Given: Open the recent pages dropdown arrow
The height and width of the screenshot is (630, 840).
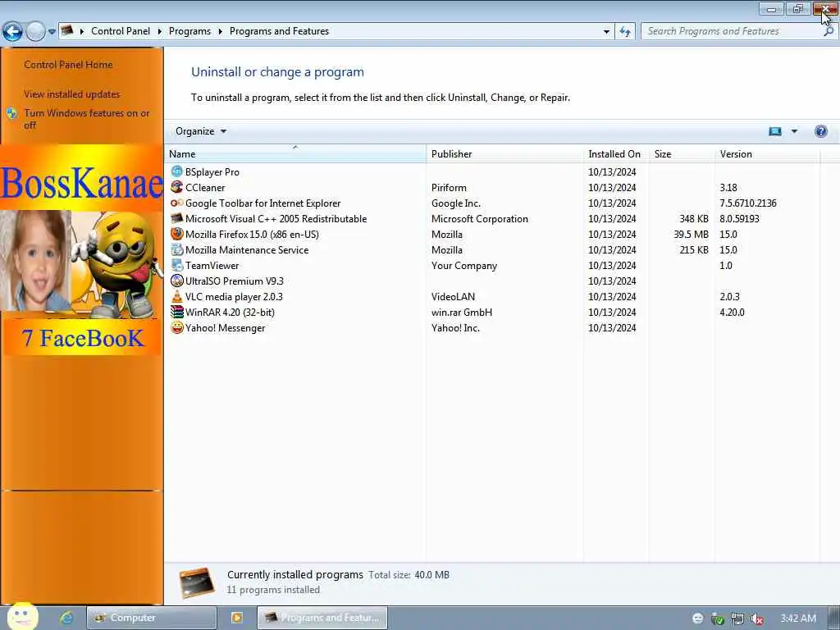Looking at the screenshot, I should [x=52, y=32].
